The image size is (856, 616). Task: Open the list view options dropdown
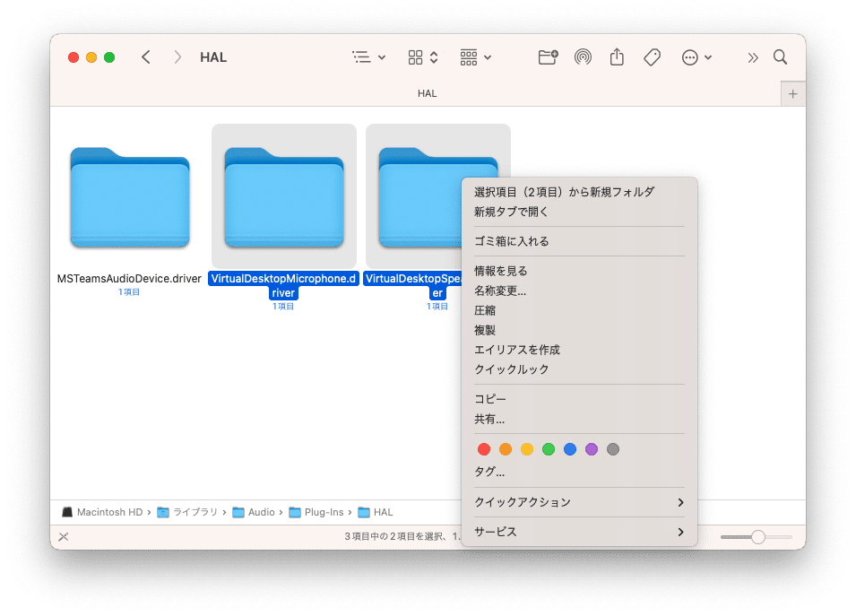368,57
